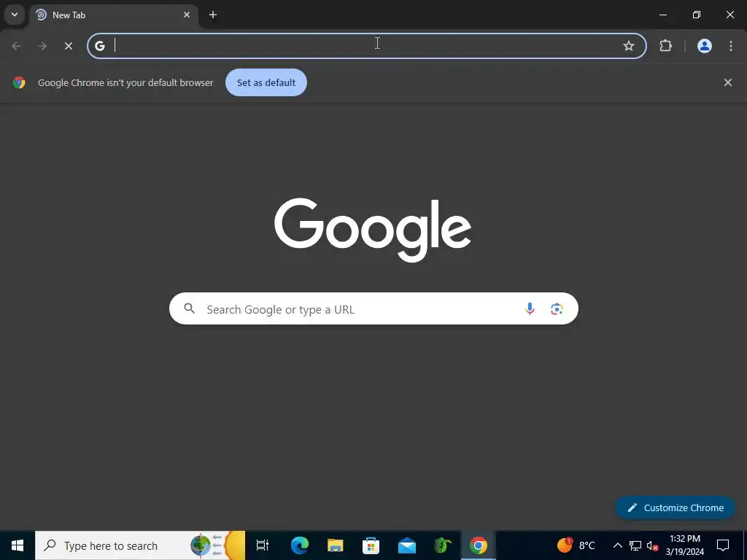This screenshot has width=747, height=560.
Task: Open the tab search dropdown arrow
Action: pos(15,15)
